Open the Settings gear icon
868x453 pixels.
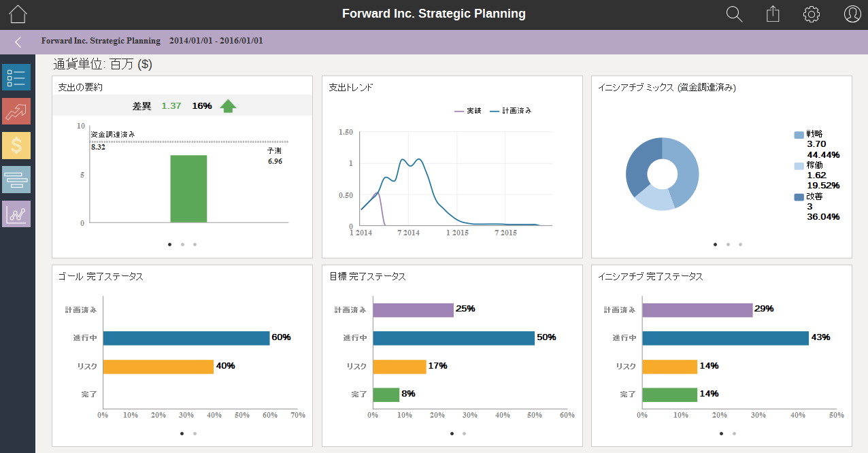(812, 14)
